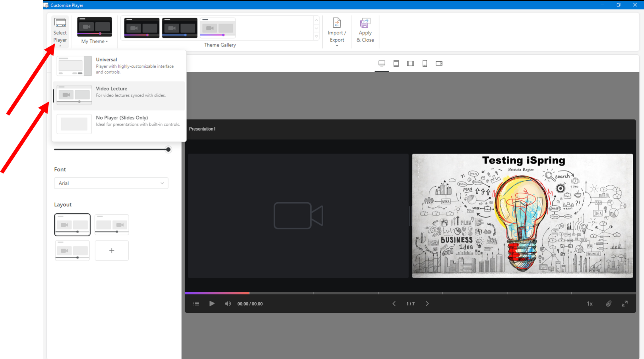Open the Import / Export menu
This screenshot has height=359, width=644.
337,32
